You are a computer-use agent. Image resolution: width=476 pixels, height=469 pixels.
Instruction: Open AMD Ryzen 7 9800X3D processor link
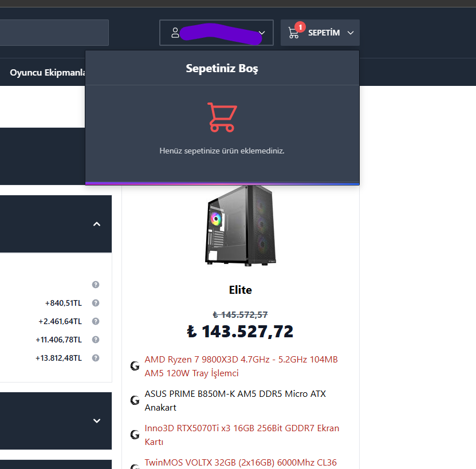pyautogui.click(x=241, y=366)
